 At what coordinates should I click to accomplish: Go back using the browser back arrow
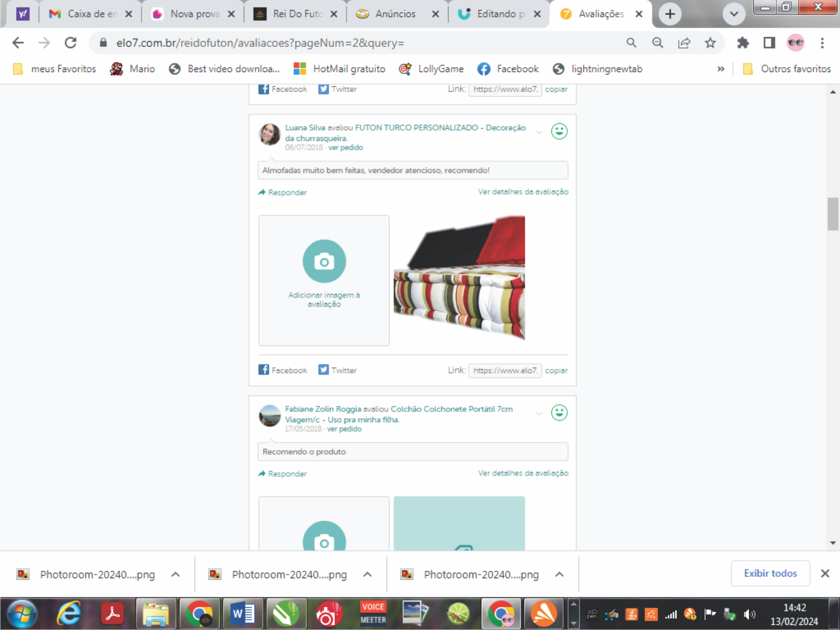pyautogui.click(x=18, y=42)
